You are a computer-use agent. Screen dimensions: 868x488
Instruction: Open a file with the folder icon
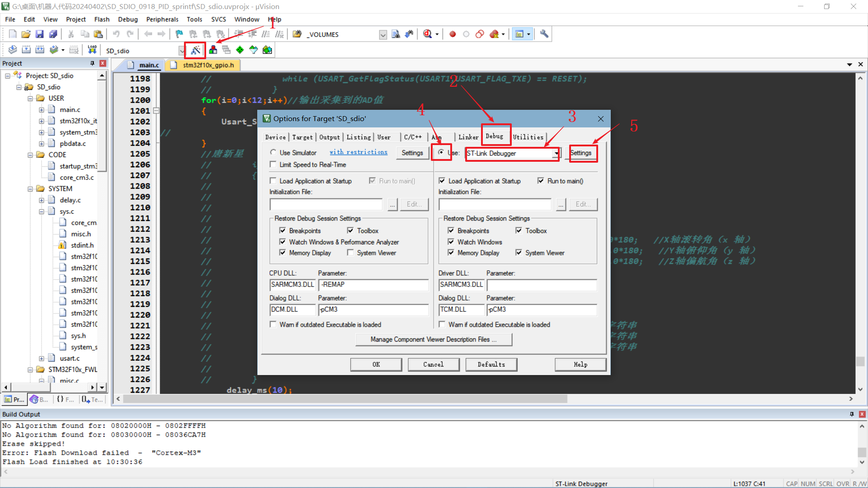point(26,34)
